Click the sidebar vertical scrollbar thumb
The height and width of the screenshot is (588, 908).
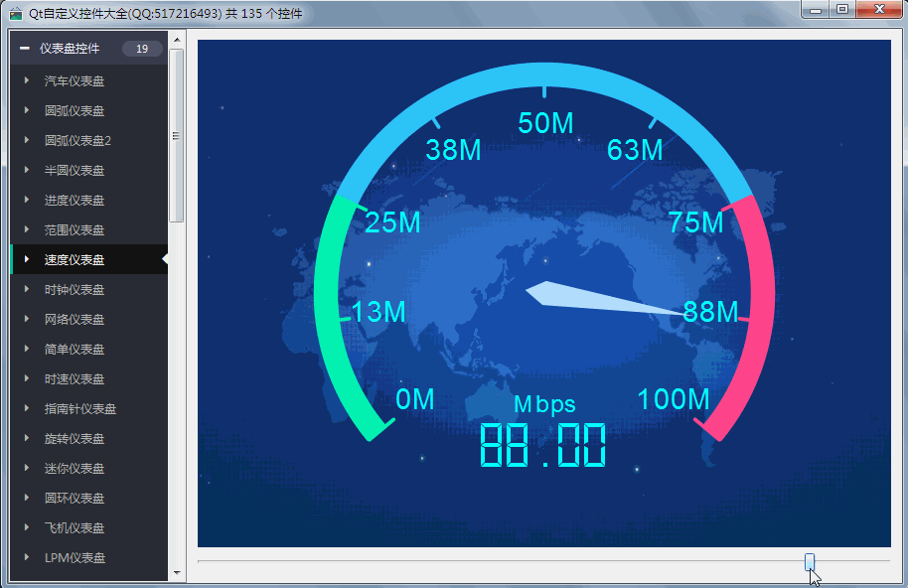[177, 135]
